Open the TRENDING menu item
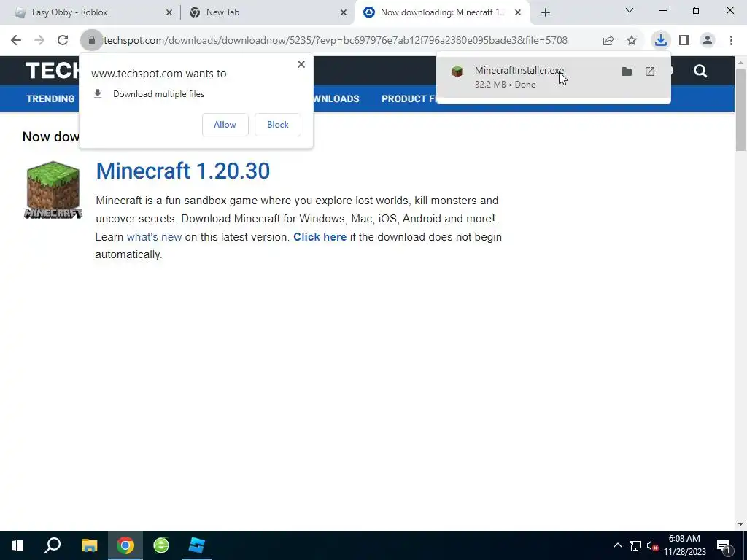Image resolution: width=747 pixels, height=560 pixels. coord(50,98)
